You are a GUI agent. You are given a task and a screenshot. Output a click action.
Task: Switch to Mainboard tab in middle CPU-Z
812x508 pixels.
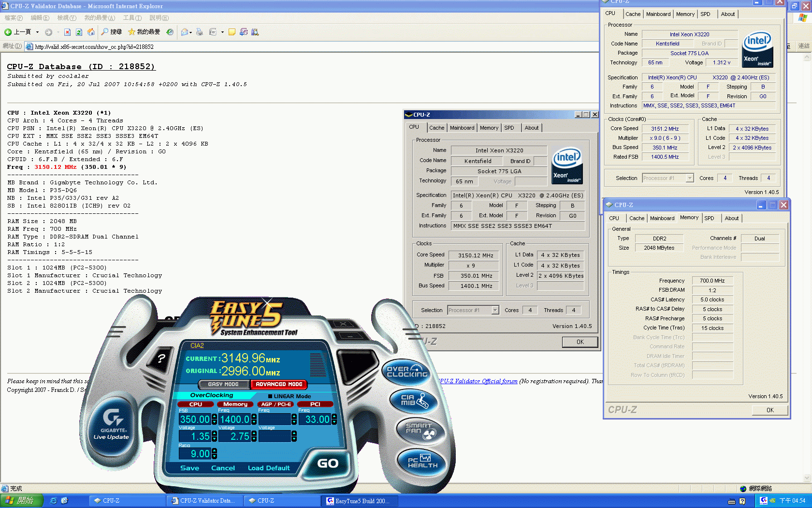coord(462,128)
